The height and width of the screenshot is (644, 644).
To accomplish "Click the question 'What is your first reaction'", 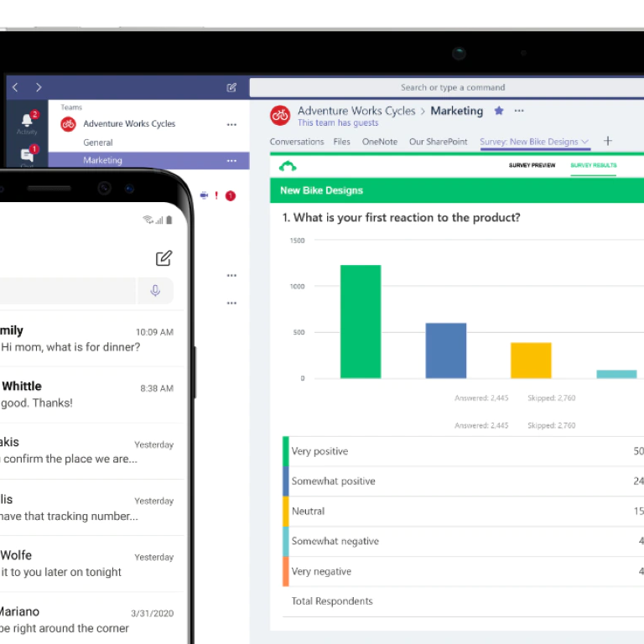I will [402, 217].
